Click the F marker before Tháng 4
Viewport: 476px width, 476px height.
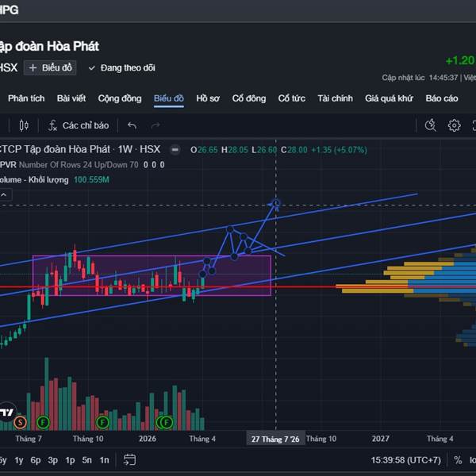(x=166, y=422)
